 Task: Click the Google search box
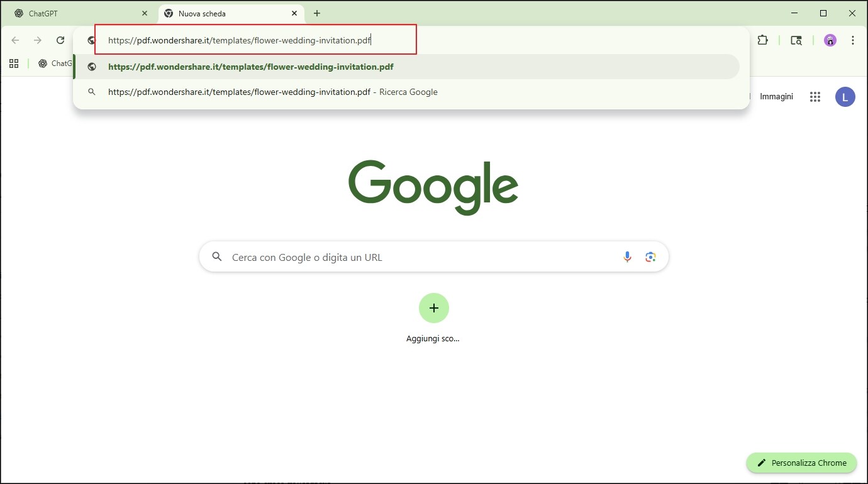click(x=415, y=257)
